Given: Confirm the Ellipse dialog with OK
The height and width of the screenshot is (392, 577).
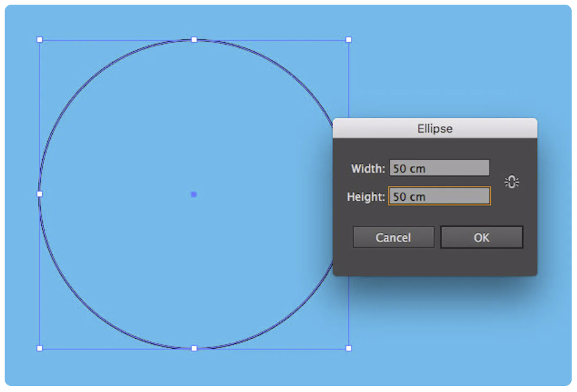Looking at the screenshot, I should point(482,237).
